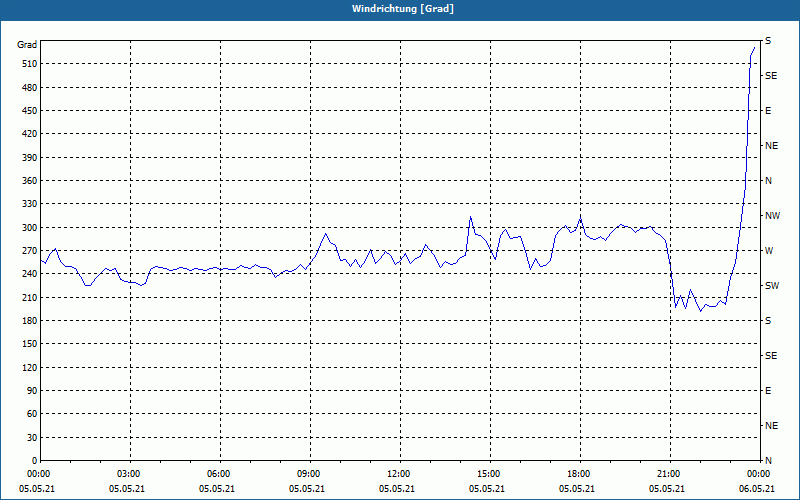Pick the 450 degree label

(29, 111)
